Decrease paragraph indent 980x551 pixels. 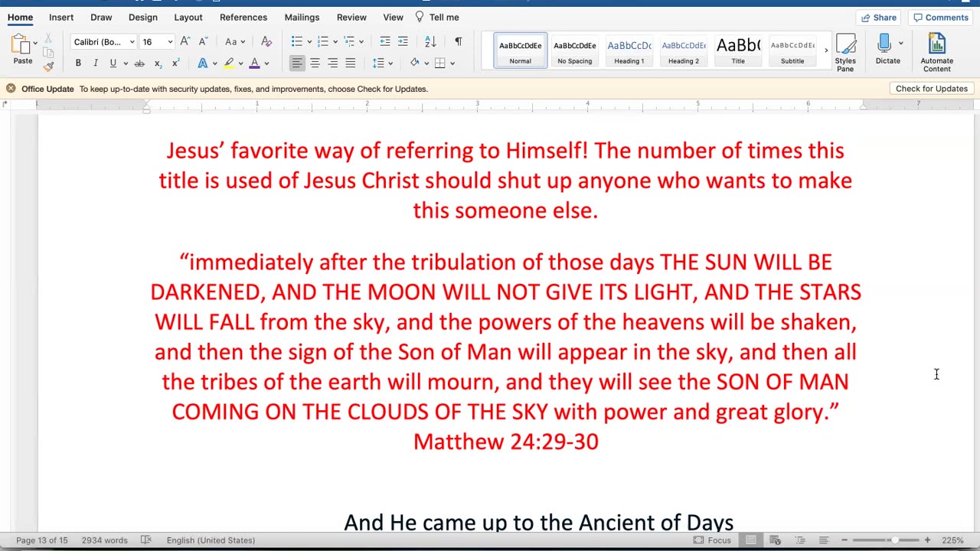[385, 41]
